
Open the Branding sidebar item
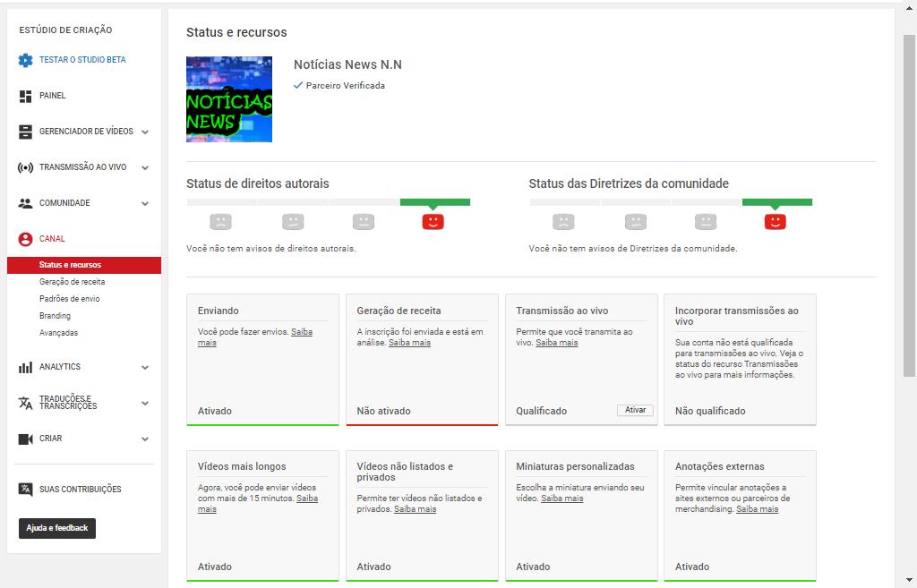[x=55, y=316]
